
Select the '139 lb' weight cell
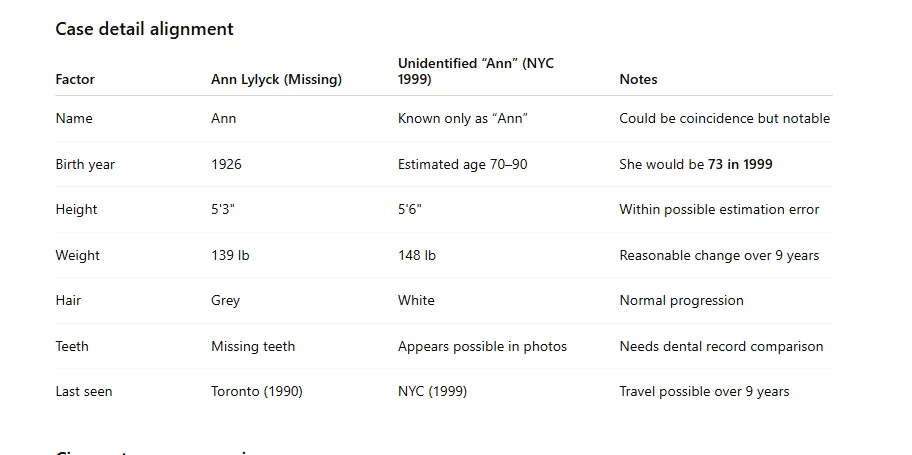(230, 255)
